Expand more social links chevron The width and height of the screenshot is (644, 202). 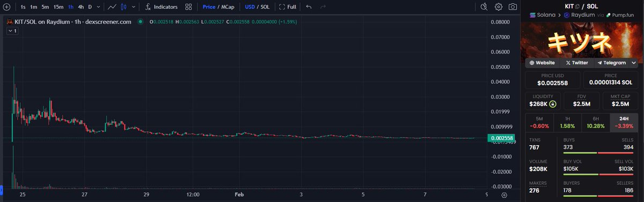click(x=634, y=63)
